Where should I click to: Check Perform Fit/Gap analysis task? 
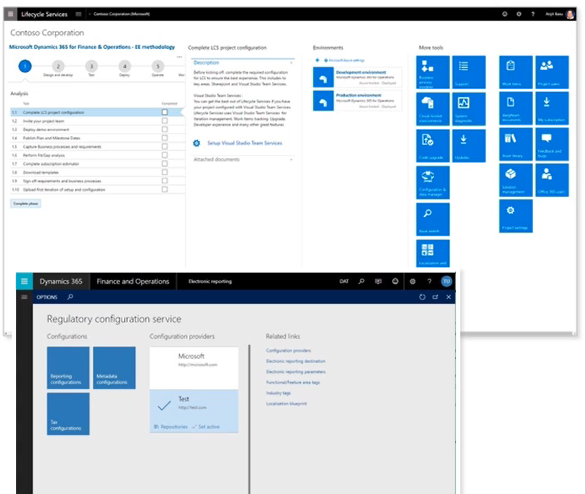tap(165, 155)
